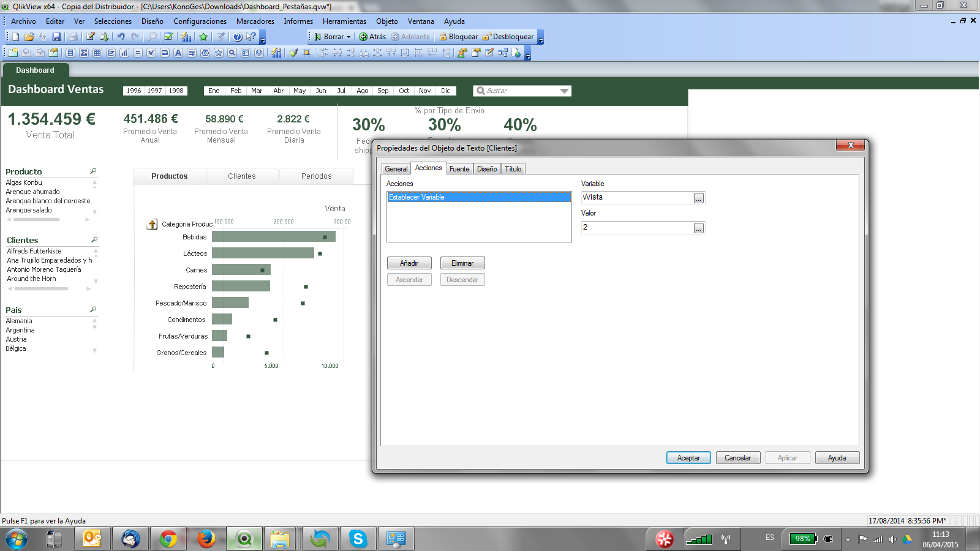Screen dimensions: 980x551
Task: Click the Undo arrow icon
Action: coord(121,37)
